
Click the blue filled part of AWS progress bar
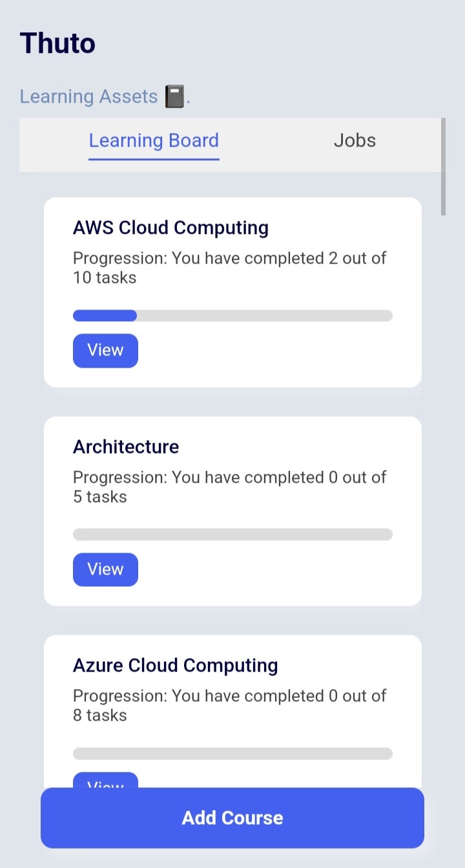[x=105, y=315]
